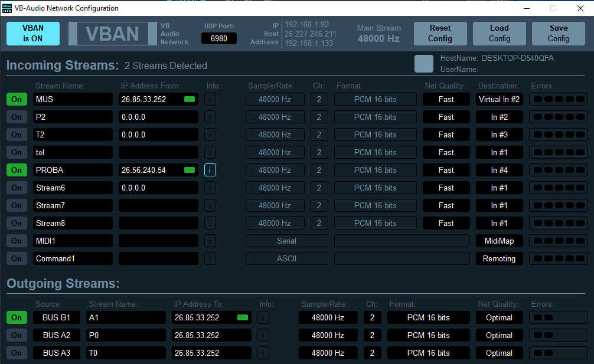The image size is (594, 364).
Task: Click the '2 Streams Detected' text
Action: (166, 66)
